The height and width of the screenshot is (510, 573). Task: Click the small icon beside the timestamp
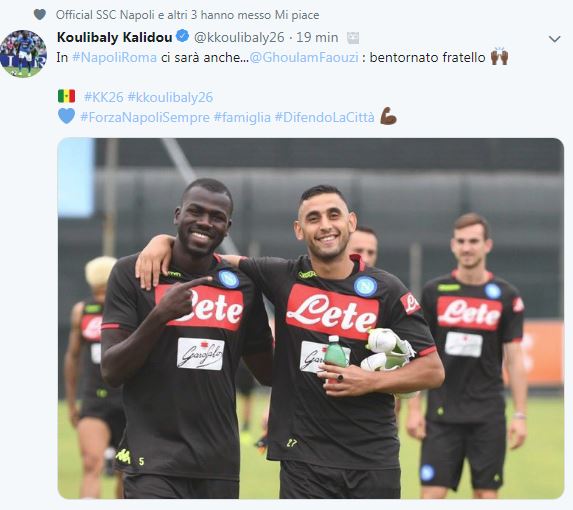353,38
